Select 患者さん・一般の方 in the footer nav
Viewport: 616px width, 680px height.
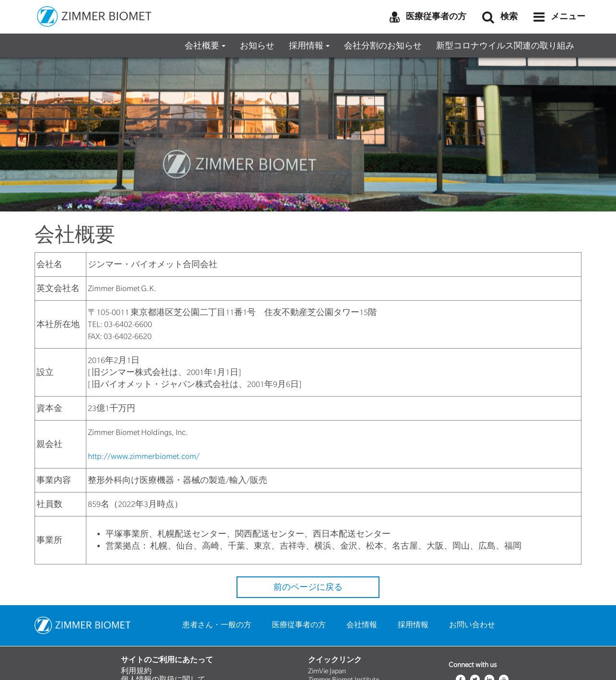[217, 625]
